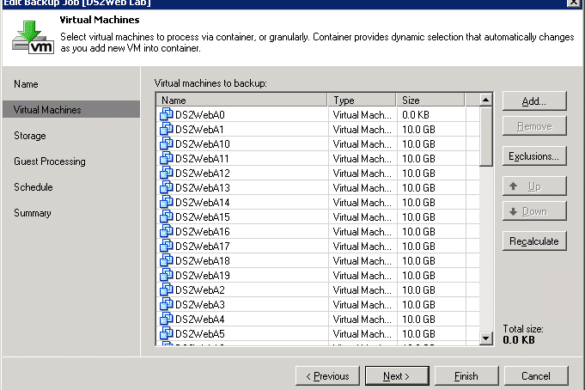Click the DS2WebA12 name text
Viewport: 585px width, 390px height.
[203, 173]
